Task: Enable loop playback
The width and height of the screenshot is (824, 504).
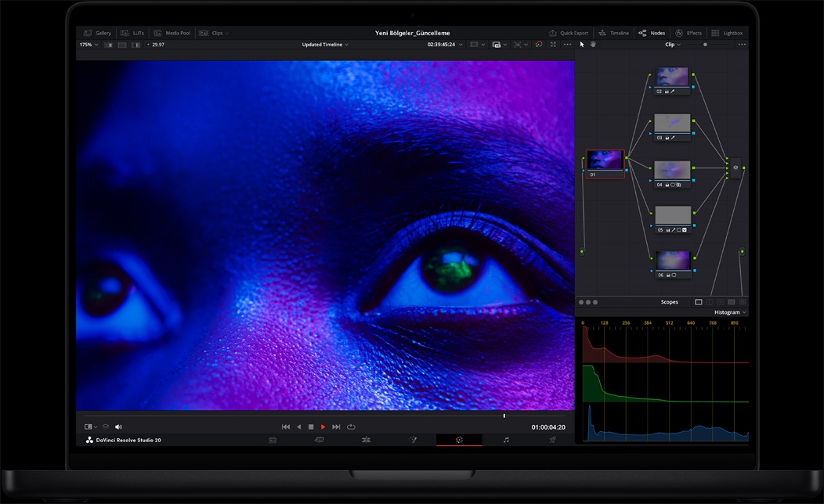Action: tap(351, 427)
